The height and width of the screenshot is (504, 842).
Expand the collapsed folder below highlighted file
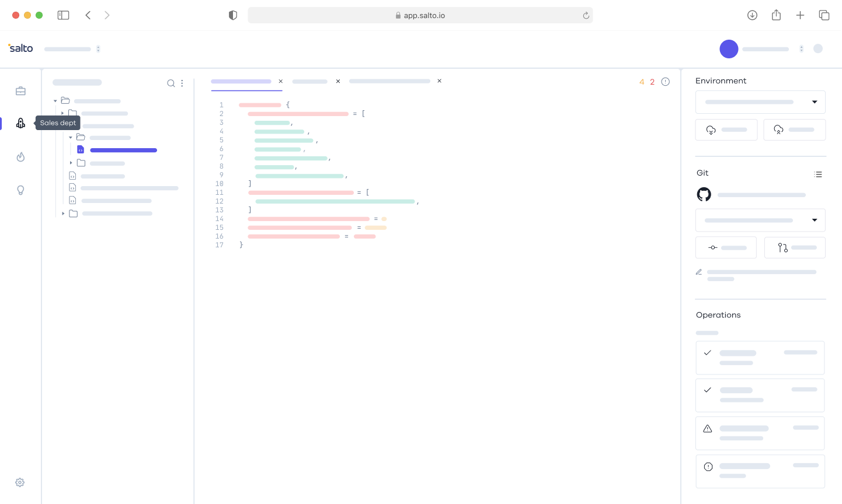71,163
